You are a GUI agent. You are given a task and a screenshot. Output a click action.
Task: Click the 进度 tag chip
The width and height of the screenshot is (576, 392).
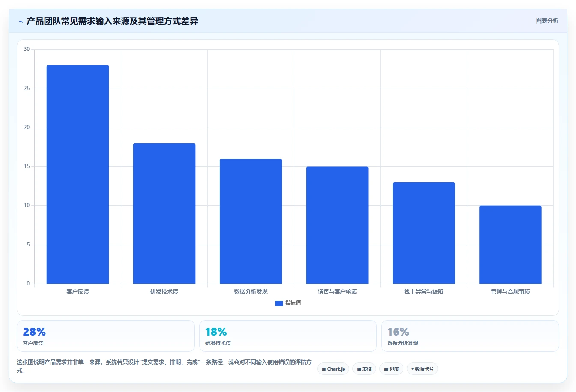[391, 369]
